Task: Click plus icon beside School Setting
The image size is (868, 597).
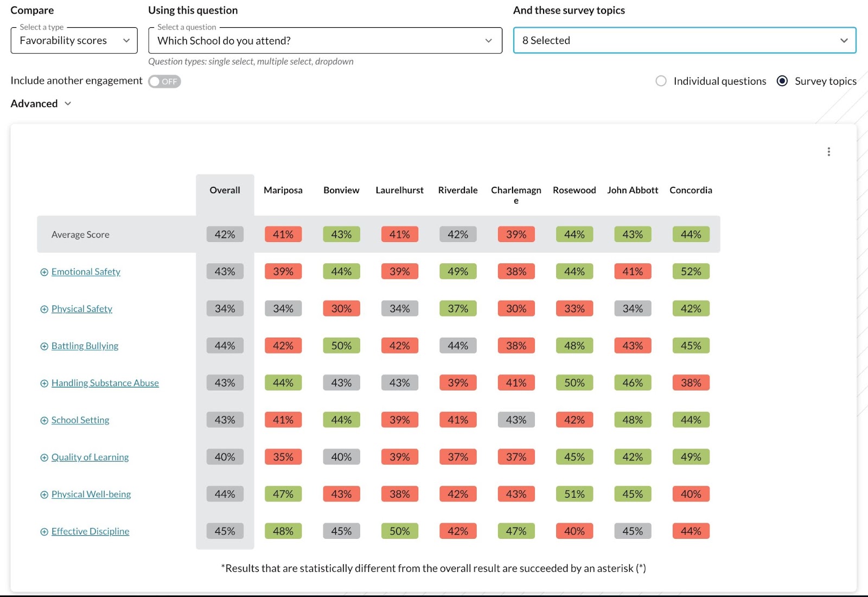Action: [44, 421]
